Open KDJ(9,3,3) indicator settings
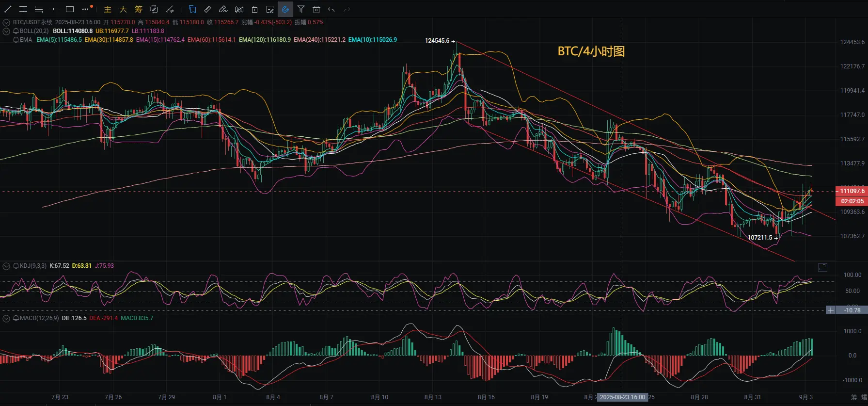The height and width of the screenshot is (406, 868). tap(33, 266)
